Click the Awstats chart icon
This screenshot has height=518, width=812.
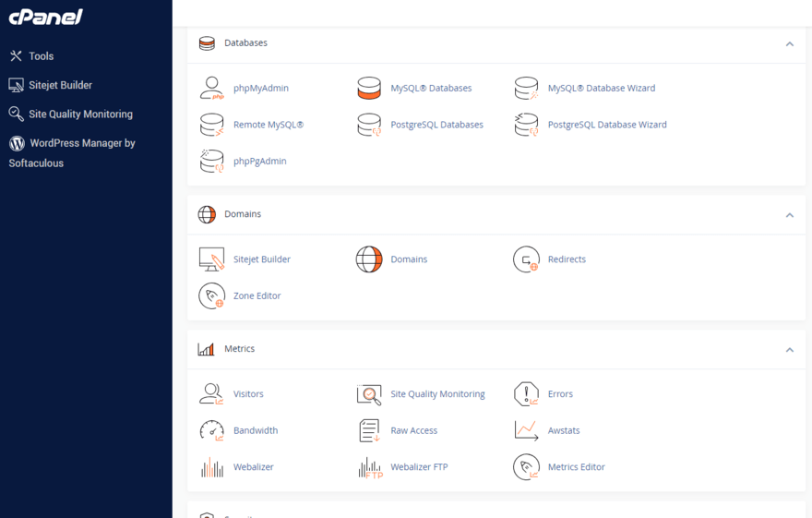point(527,430)
